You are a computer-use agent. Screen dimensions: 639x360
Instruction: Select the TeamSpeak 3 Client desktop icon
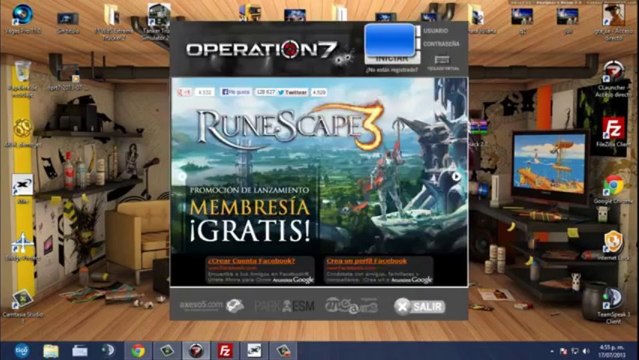point(613,306)
